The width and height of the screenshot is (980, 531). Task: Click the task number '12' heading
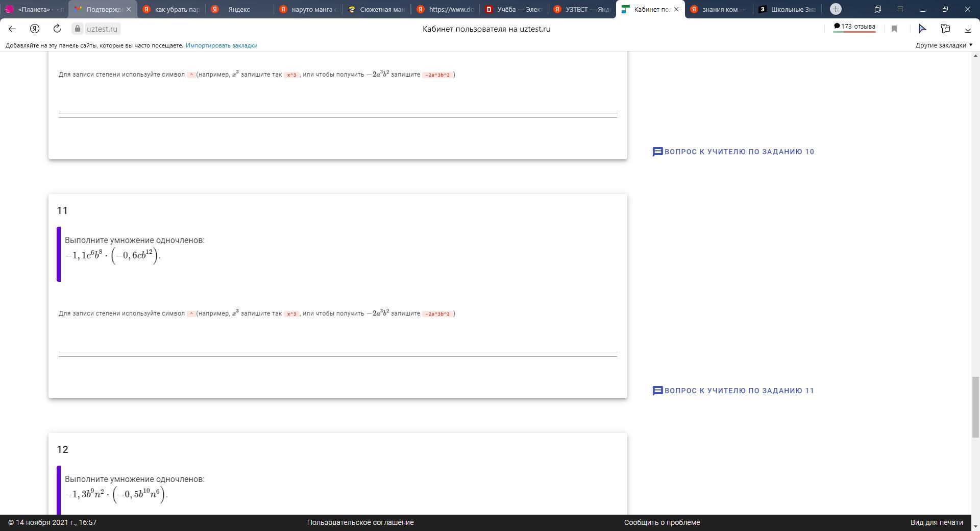[62, 449]
